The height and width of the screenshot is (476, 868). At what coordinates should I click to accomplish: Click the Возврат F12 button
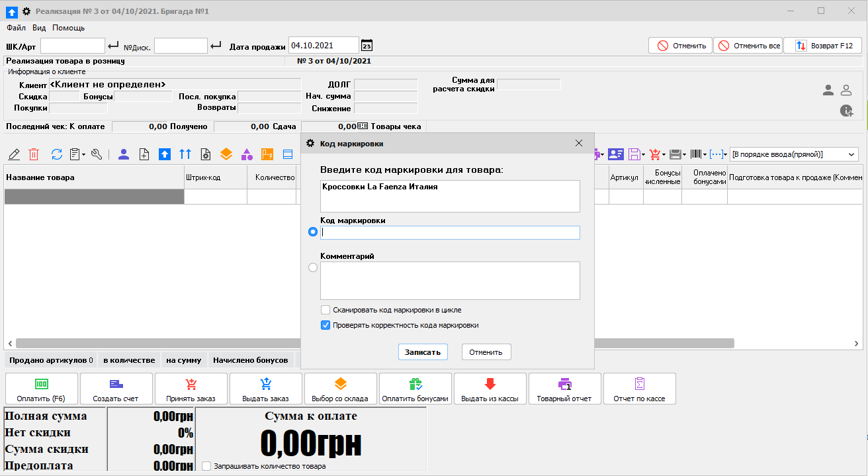tap(823, 46)
